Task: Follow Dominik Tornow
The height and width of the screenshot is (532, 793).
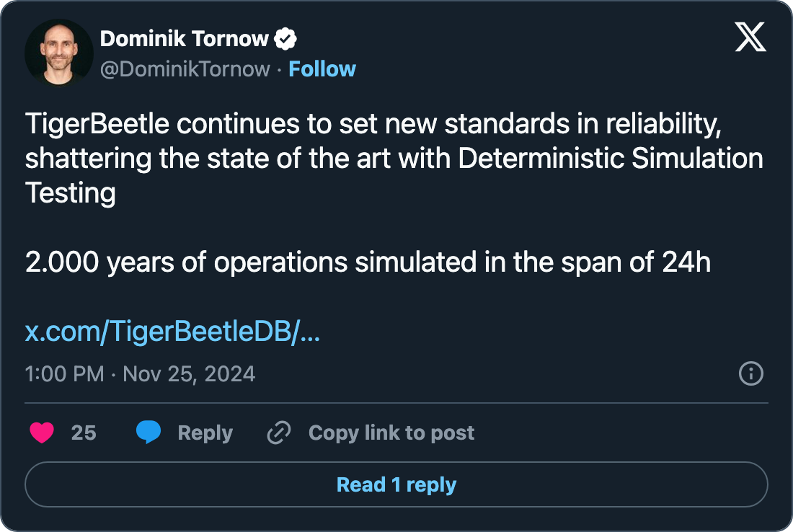Action: 322,69
